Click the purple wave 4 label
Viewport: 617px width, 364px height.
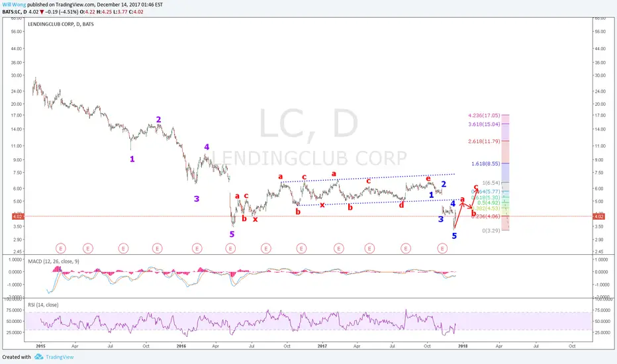[x=207, y=147]
